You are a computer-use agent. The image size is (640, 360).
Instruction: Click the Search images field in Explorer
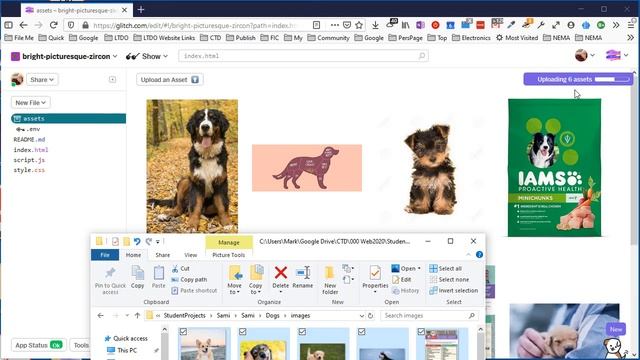[x=429, y=316]
